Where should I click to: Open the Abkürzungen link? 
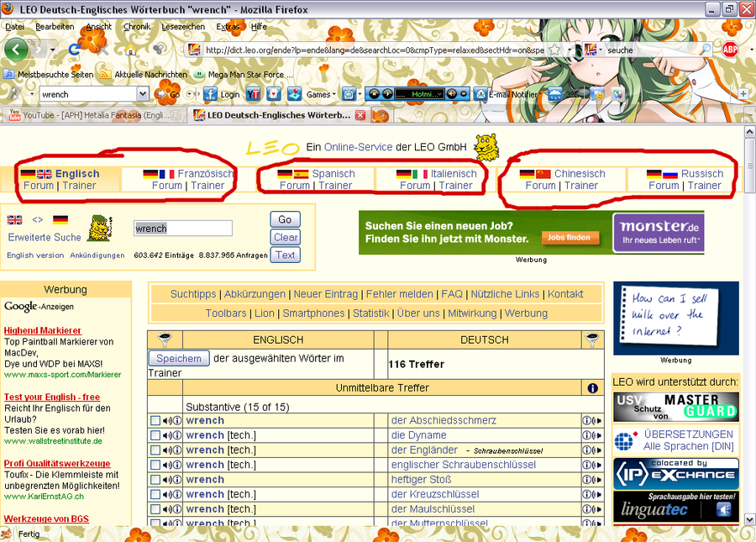(255, 294)
